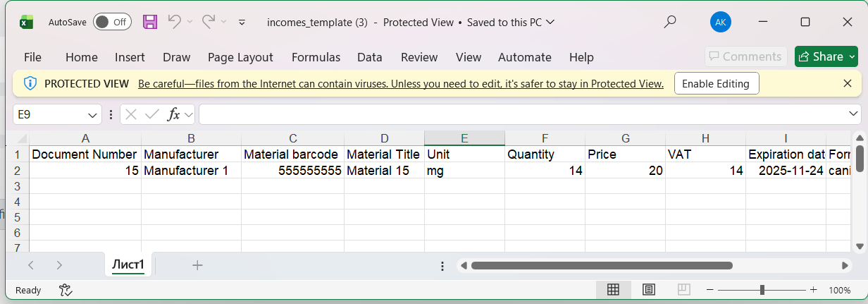Switch to Page Layout view icon

[x=648, y=290]
